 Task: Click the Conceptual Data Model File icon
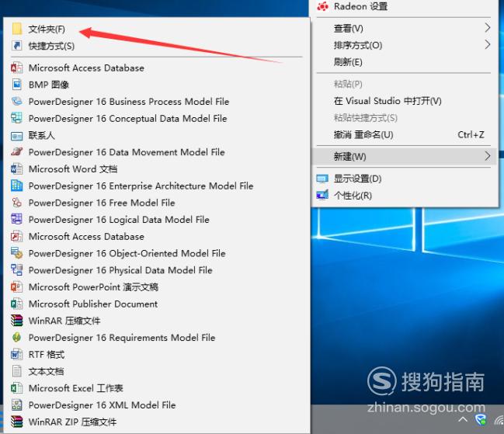tap(17, 118)
